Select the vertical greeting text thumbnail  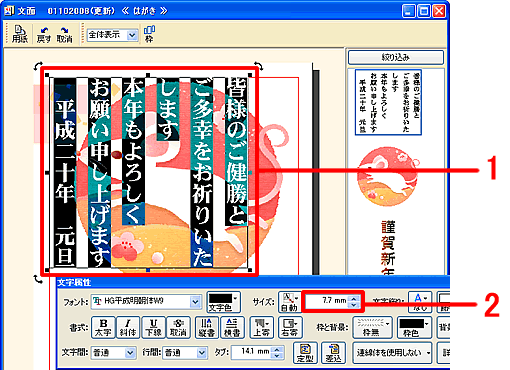tap(388, 102)
